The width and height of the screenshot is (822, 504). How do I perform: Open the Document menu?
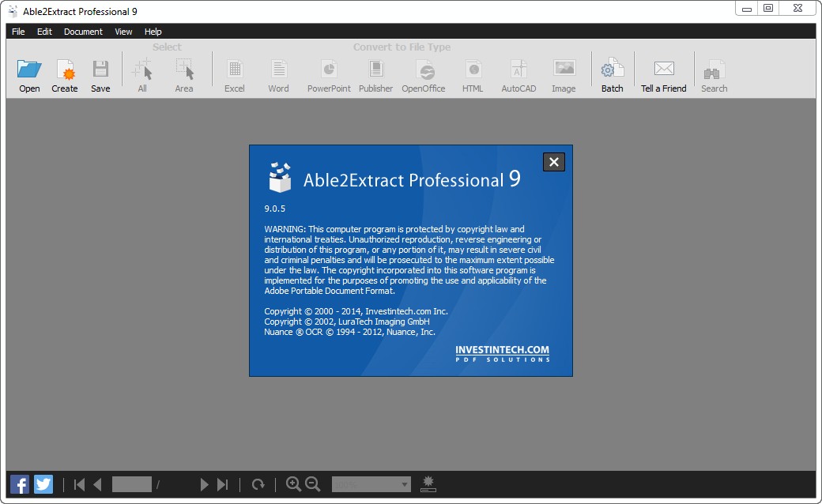[x=83, y=32]
